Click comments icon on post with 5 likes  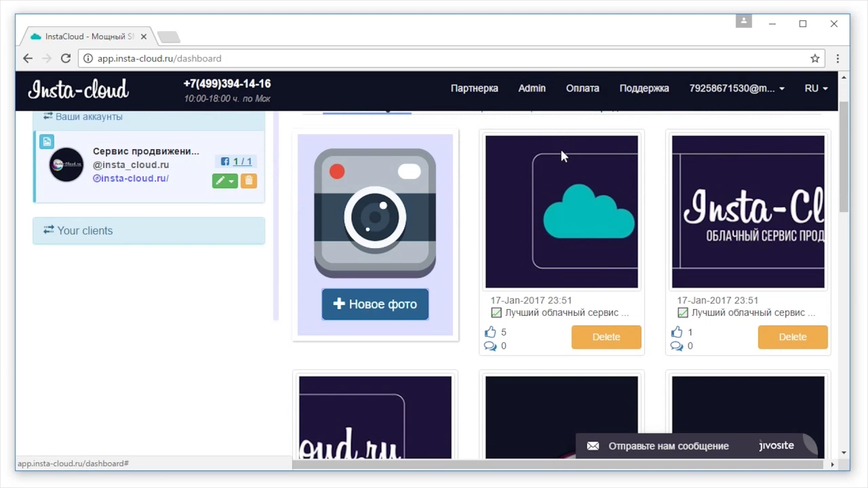click(490, 346)
